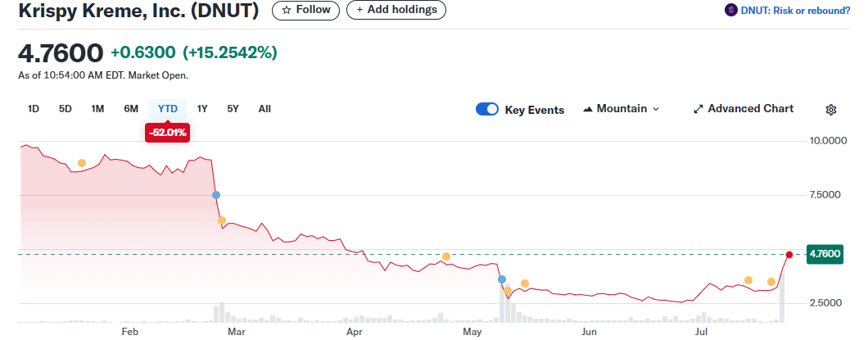This screenshot has height=340, width=868.
Task: Select the 6M range tab
Action: coord(131,108)
